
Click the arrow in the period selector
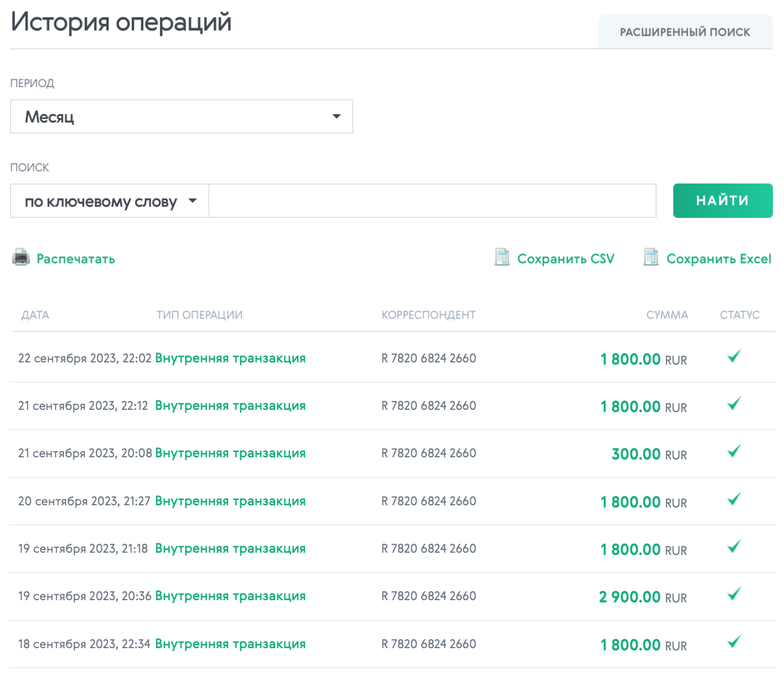tap(336, 116)
